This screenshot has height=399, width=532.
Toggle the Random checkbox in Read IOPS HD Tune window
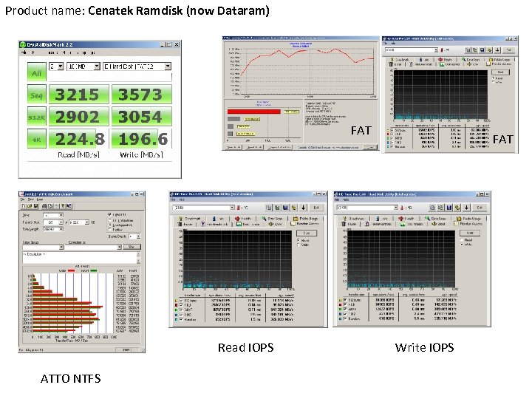click(181, 320)
